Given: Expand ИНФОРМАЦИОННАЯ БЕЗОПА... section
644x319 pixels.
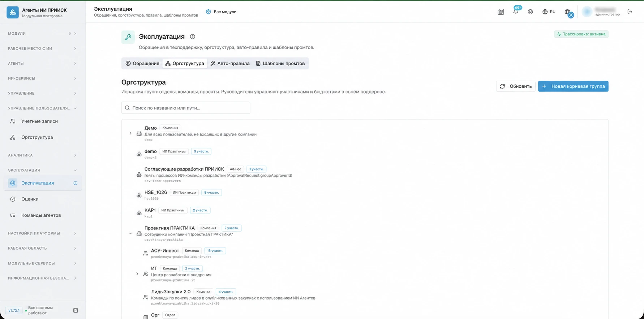Looking at the screenshot, I should tap(43, 278).
